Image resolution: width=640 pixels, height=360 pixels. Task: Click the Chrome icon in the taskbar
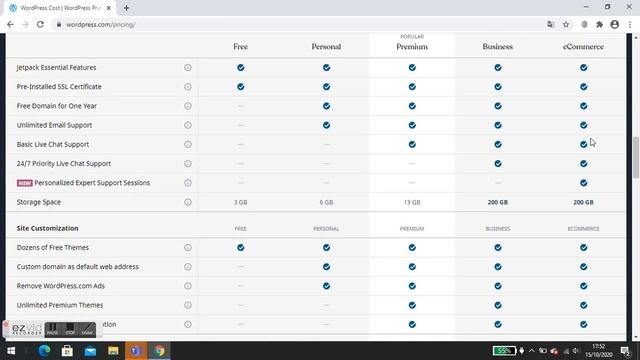(x=159, y=351)
